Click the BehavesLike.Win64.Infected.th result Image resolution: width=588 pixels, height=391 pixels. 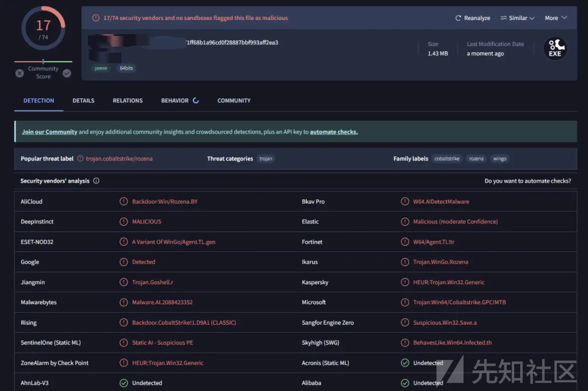[x=452, y=343]
